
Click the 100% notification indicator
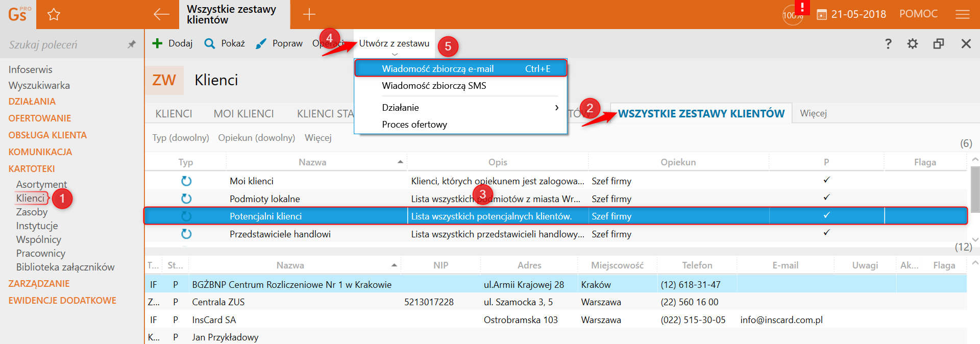click(x=793, y=15)
